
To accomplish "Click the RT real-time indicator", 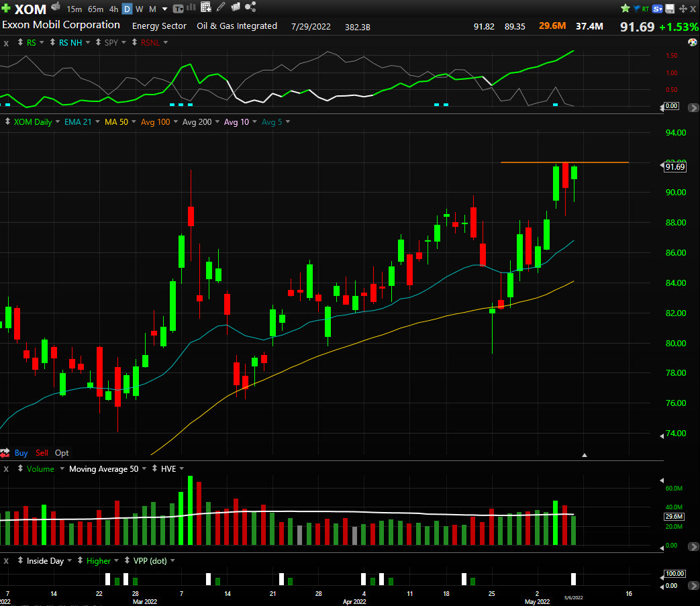I will point(646,9).
